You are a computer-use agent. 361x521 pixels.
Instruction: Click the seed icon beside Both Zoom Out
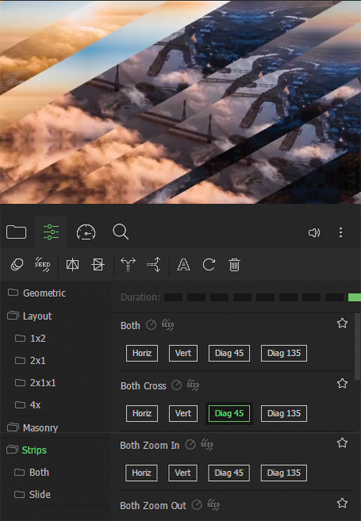pyautogui.click(x=213, y=505)
